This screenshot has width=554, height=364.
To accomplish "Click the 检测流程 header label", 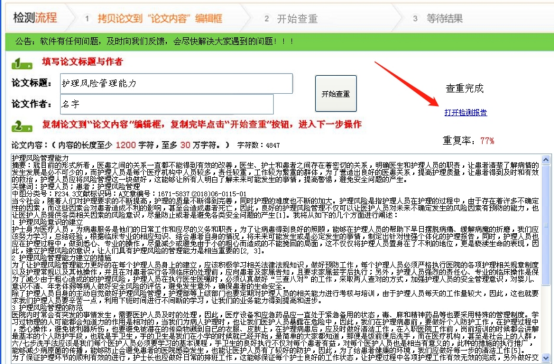I will point(35,18).
